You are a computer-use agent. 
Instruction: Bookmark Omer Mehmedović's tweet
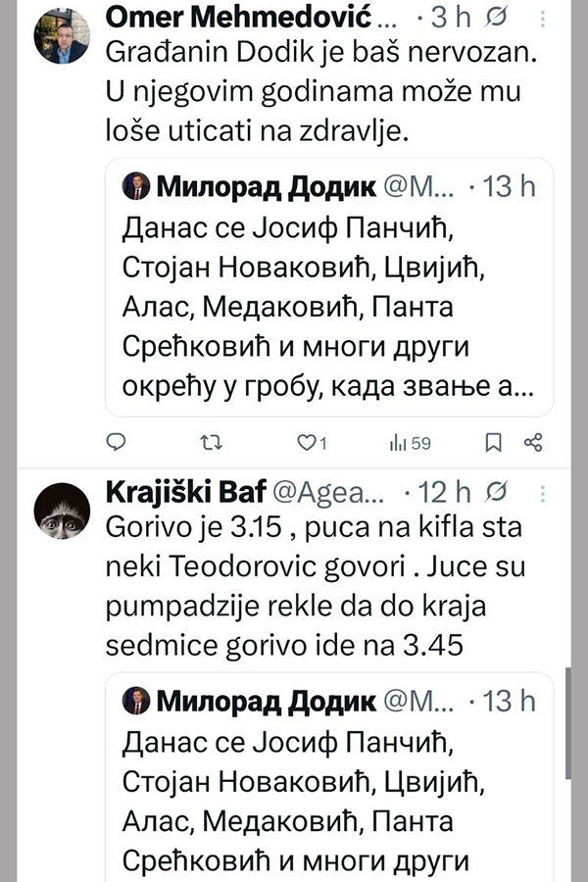(x=495, y=443)
